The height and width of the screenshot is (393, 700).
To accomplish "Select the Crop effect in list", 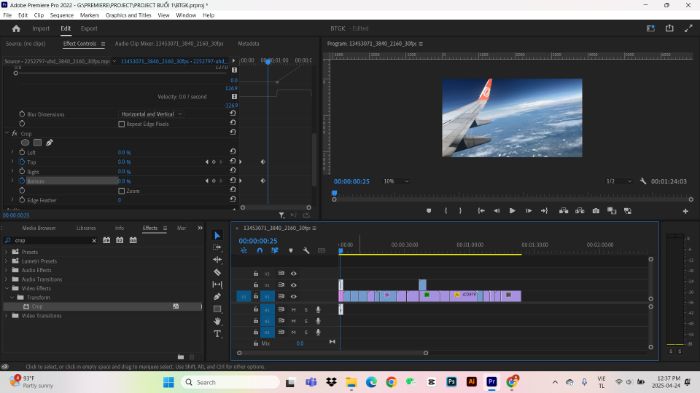I will 103,306.
